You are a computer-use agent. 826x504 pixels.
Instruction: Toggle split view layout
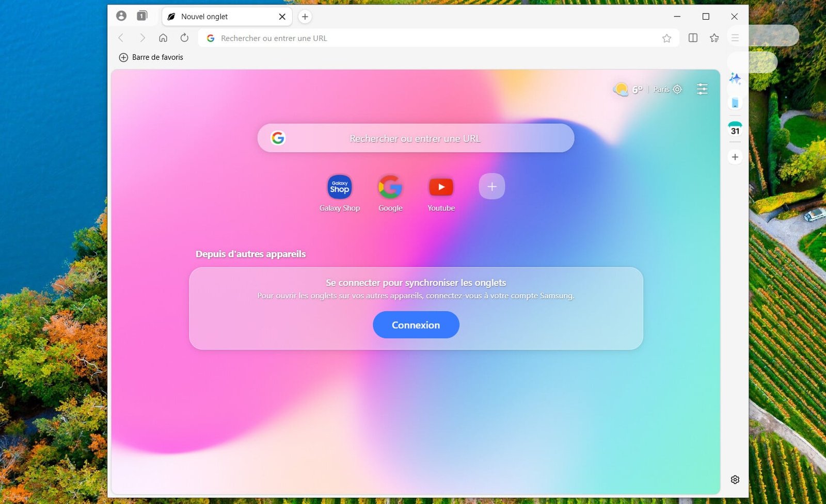693,38
